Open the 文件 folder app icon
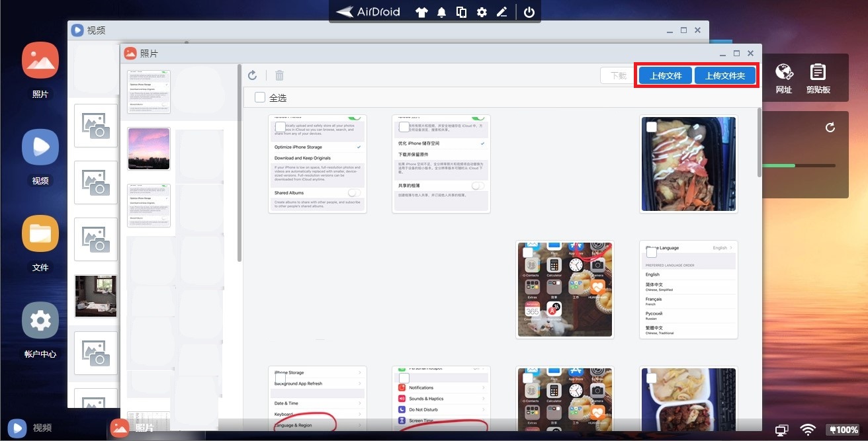The width and height of the screenshot is (868, 441). tap(40, 234)
